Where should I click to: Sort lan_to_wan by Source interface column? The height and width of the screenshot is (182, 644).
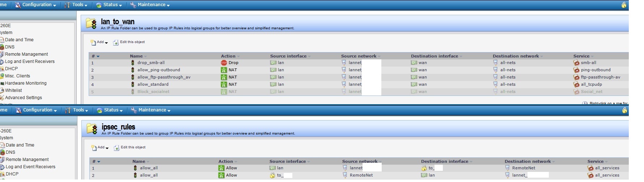click(x=290, y=56)
